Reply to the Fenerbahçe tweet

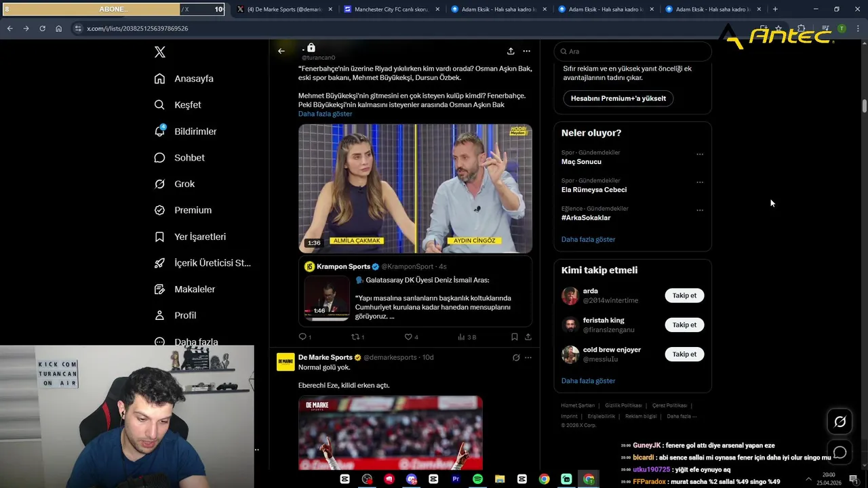click(302, 337)
